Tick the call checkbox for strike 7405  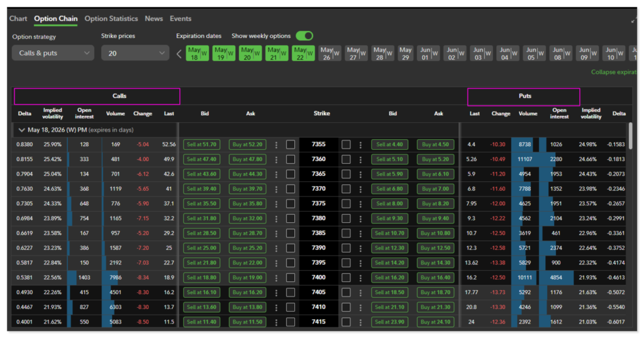coord(291,292)
